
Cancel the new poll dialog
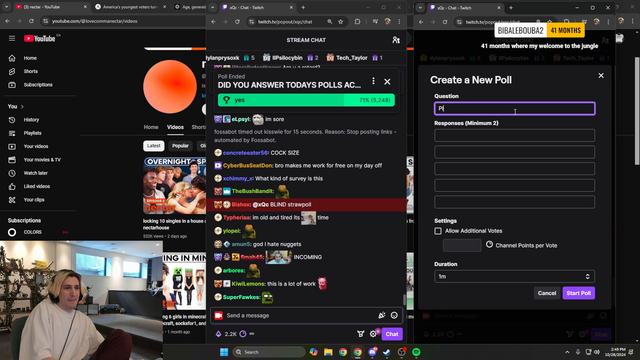[x=547, y=293]
